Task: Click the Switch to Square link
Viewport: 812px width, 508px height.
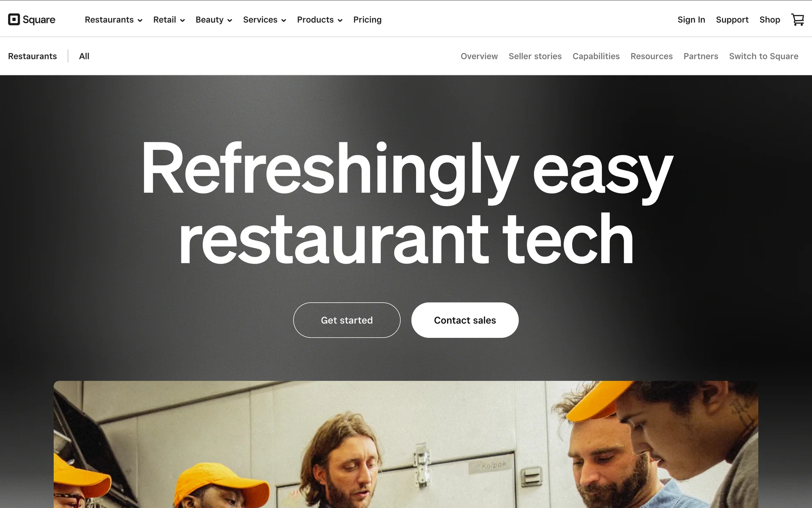Action: [x=763, y=56]
